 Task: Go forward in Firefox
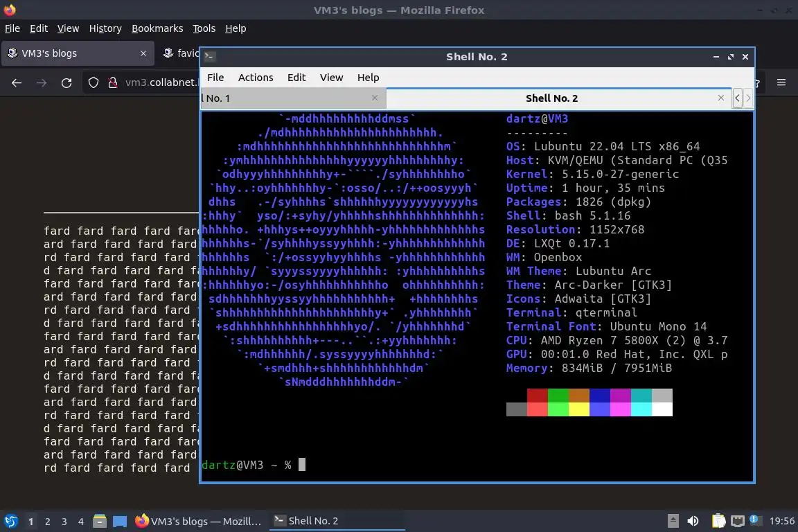pyautogui.click(x=42, y=83)
